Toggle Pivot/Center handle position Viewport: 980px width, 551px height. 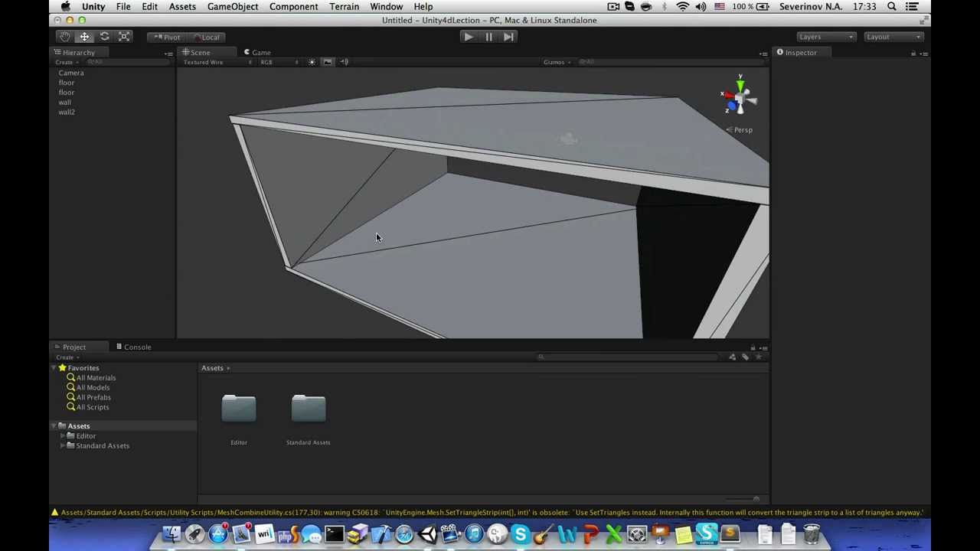[167, 37]
